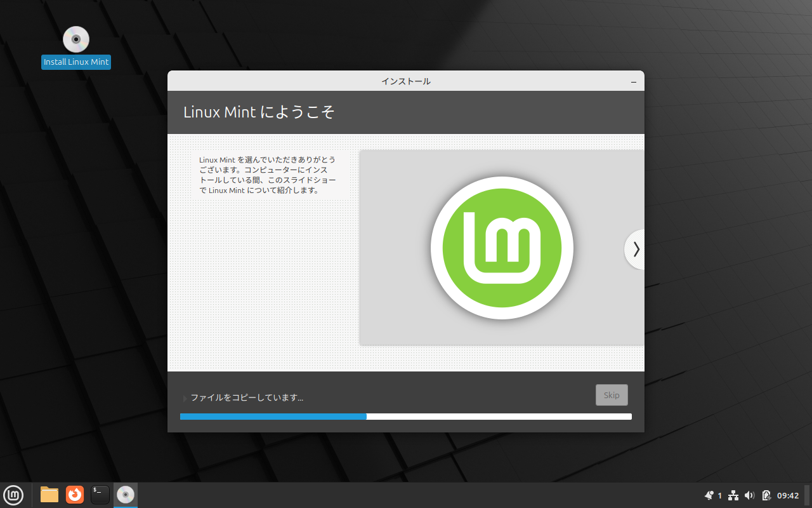
Task: Click the welcome slideshow description paragraph
Action: (268, 175)
